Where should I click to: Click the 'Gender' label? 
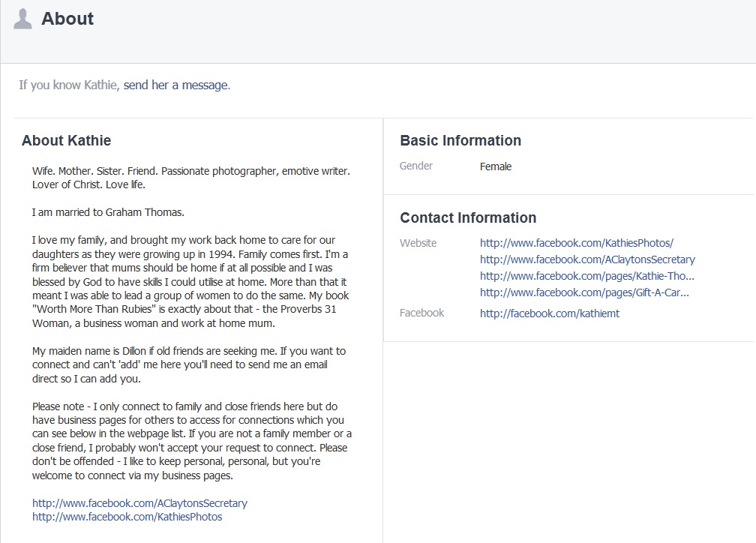[416, 166]
